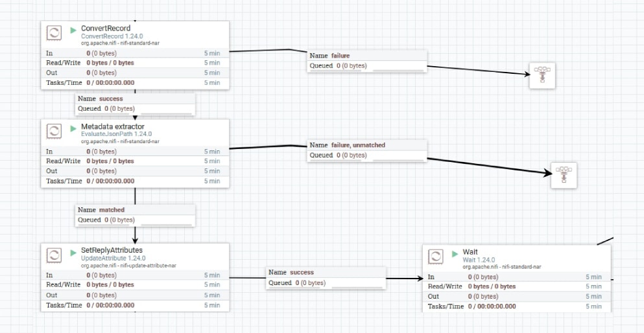Image resolution: width=644 pixels, height=333 pixels.
Task: Select the funnel fed by failure, unmatched connection
Action: pos(564,175)
